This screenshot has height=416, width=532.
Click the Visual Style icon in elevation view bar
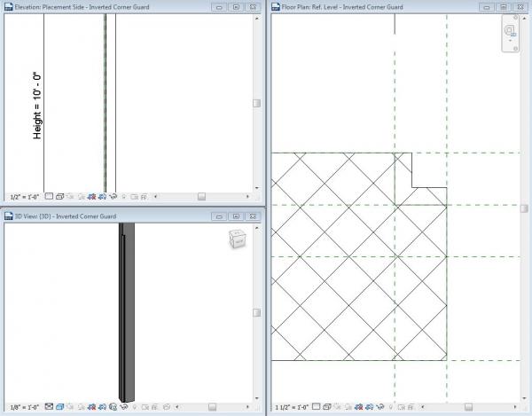click(59, 197)
